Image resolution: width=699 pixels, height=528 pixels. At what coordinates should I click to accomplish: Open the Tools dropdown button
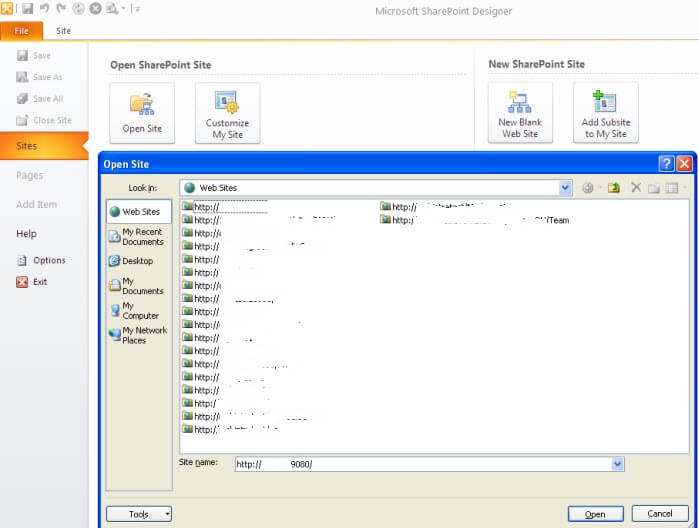139,514
